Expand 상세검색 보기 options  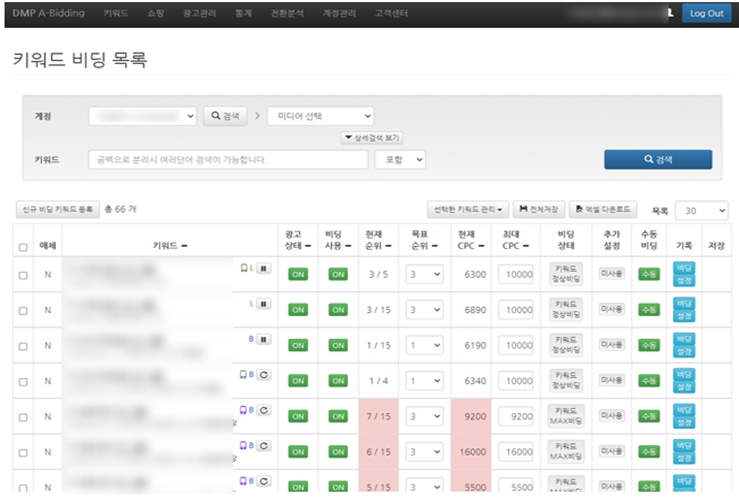tap(372, 138)
